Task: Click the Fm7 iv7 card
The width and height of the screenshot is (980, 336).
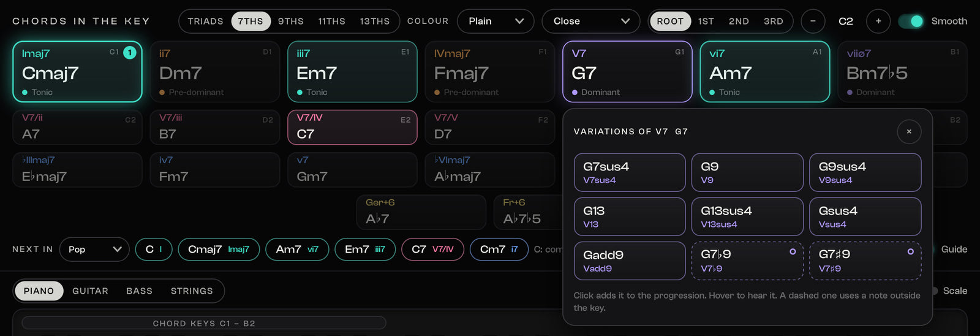Action: tap(214, 170)
